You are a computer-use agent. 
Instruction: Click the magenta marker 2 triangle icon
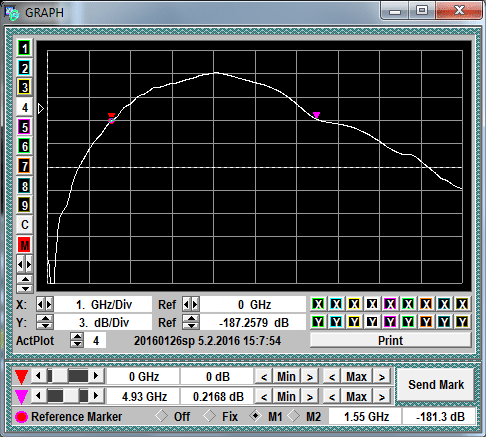[x=21, y=396]
